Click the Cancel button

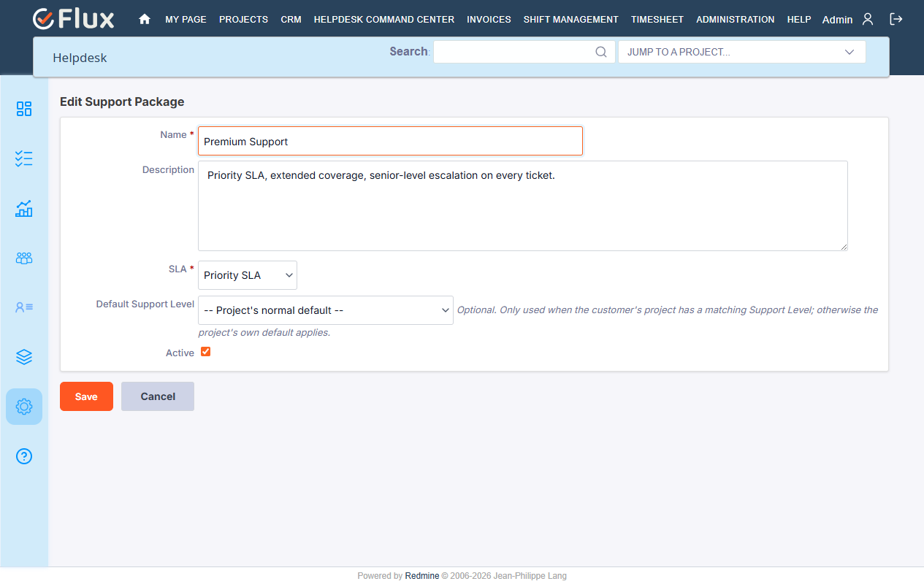(x=158, y=396)
